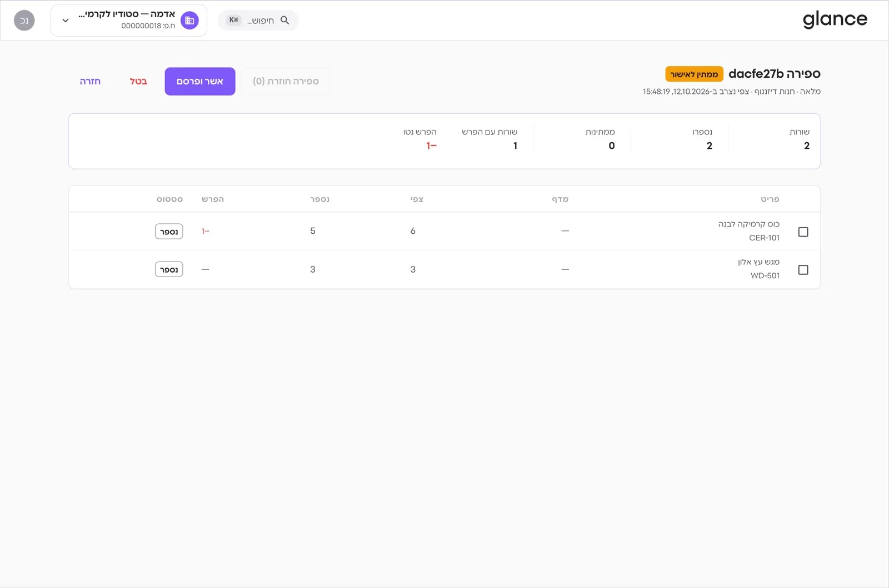Click the כוס קרמיקה לבנה item name

tap(749, 224)
